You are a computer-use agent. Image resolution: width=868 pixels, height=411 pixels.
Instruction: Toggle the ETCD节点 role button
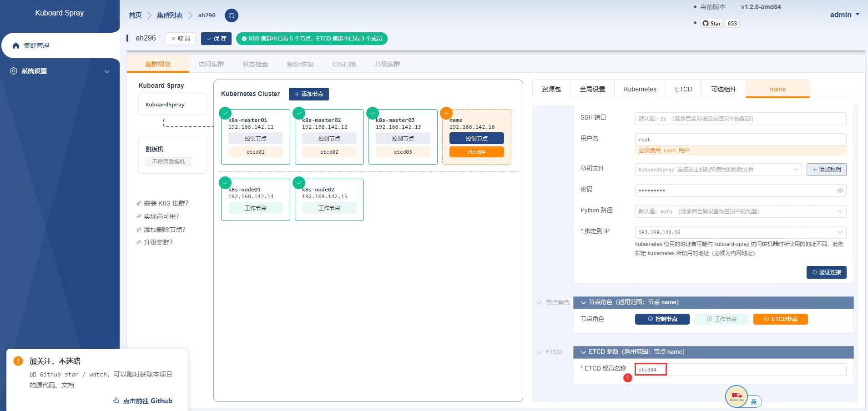[x=781, y=319]
